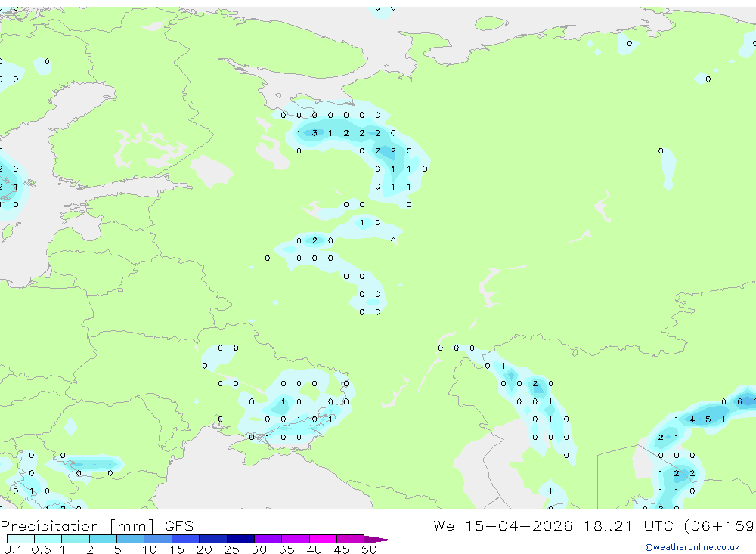Click the map value '4' in the eastern band
The height and width of the screenshot is (554, 756).
[x=692, y=419]
